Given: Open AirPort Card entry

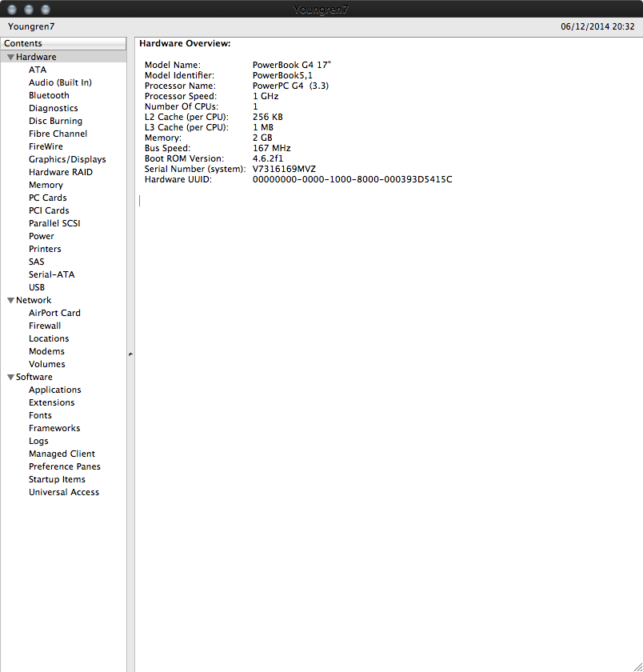Looking at the screenshot, I should pyautogui.click(x=54, y=314).
